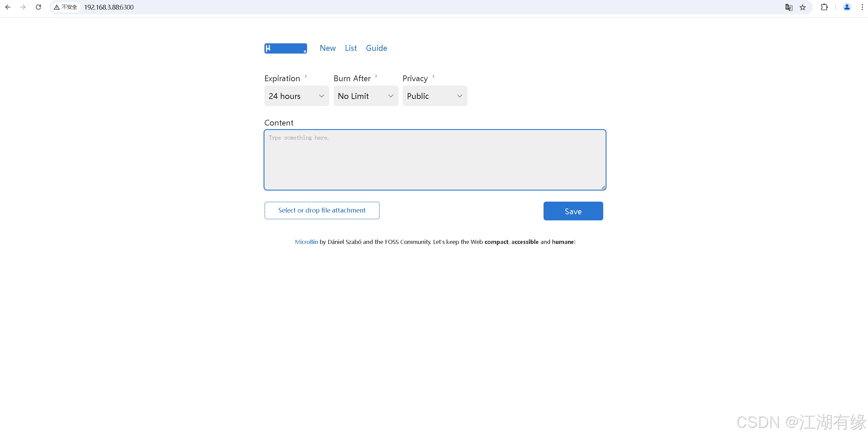Click the browser back arrow

(8, 7)
